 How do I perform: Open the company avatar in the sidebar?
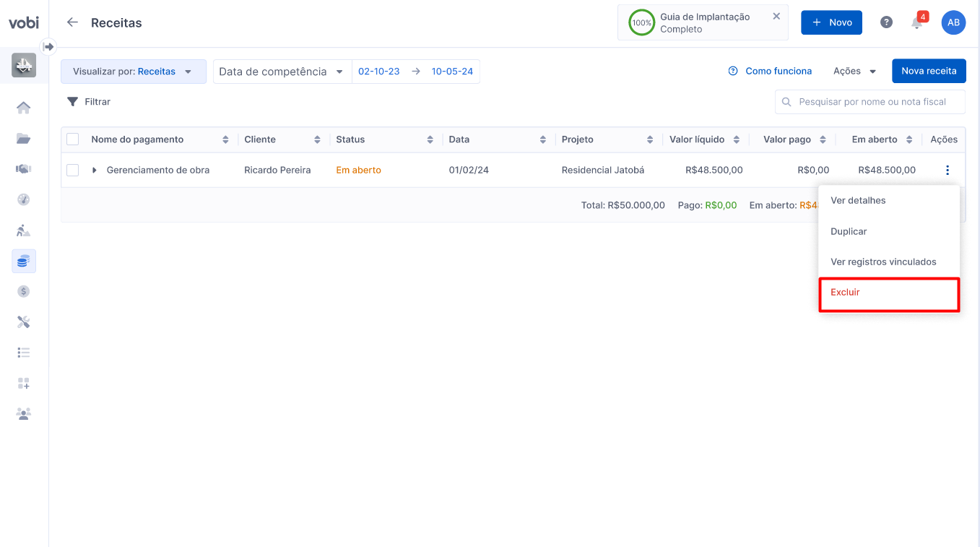(24, 65)
